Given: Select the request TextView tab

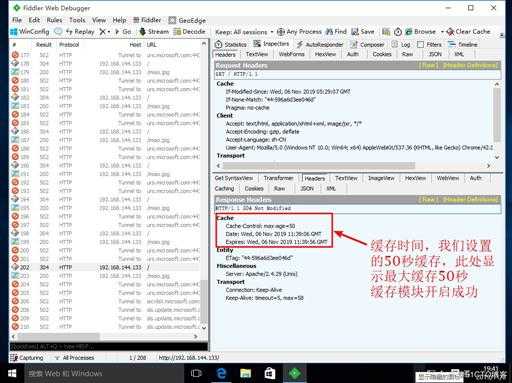Looking at the screenshot, I should pos(257,54).
